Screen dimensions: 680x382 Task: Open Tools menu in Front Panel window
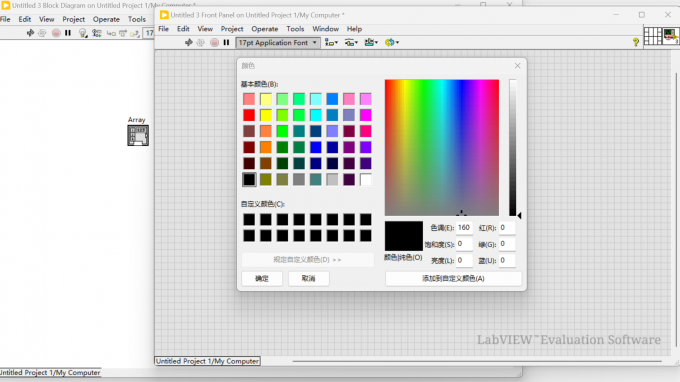(295, 29)
